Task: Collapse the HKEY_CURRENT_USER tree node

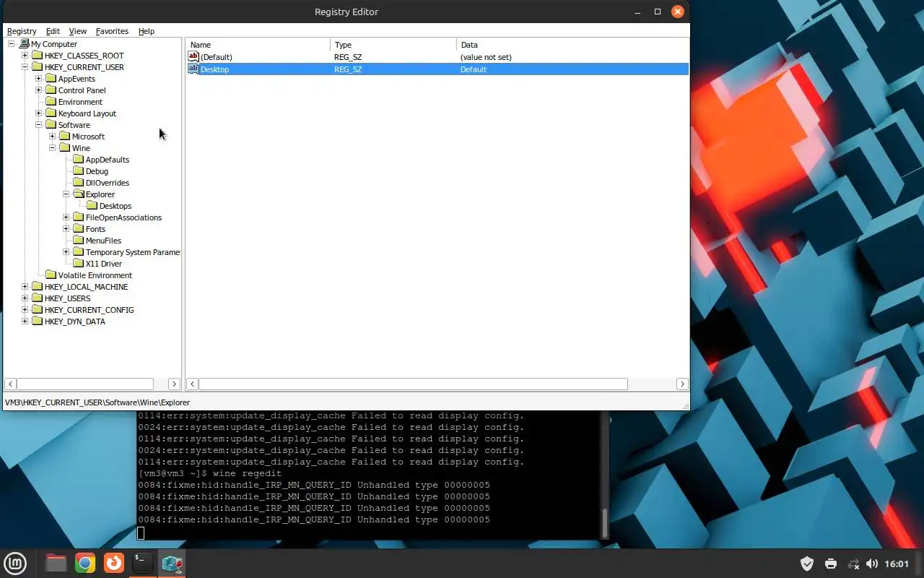Action: coord(25,67)
